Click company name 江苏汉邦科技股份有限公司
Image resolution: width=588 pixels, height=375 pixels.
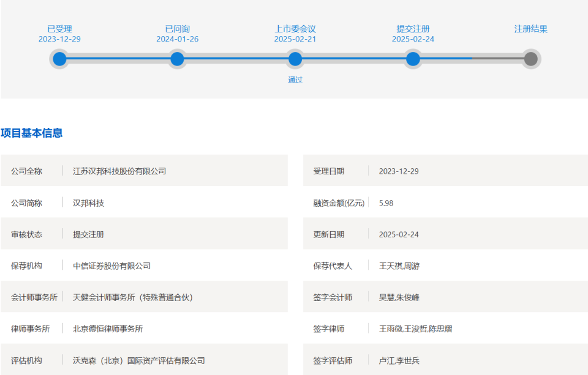point(119,171)
